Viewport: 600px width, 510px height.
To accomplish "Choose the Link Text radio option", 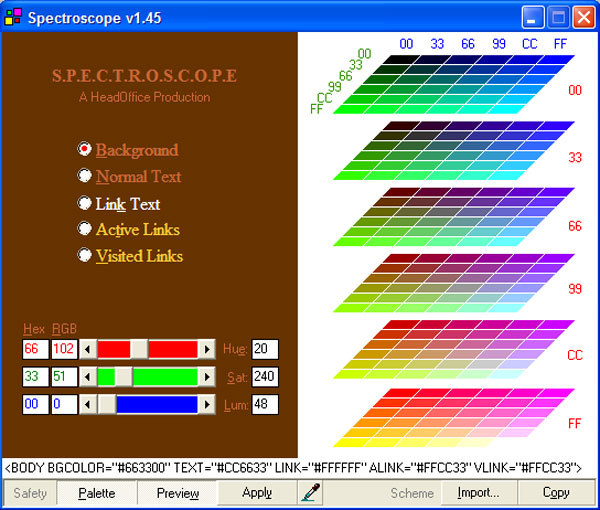I will click(85, 203).
